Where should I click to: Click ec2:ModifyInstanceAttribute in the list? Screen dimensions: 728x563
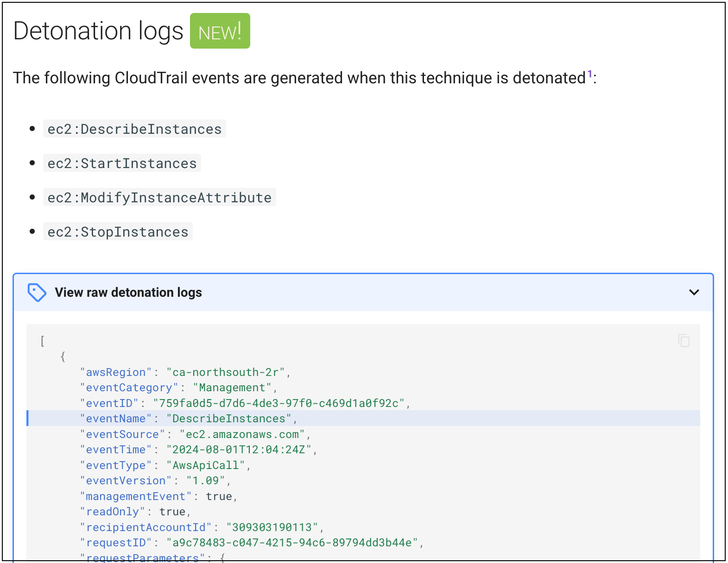159,198
